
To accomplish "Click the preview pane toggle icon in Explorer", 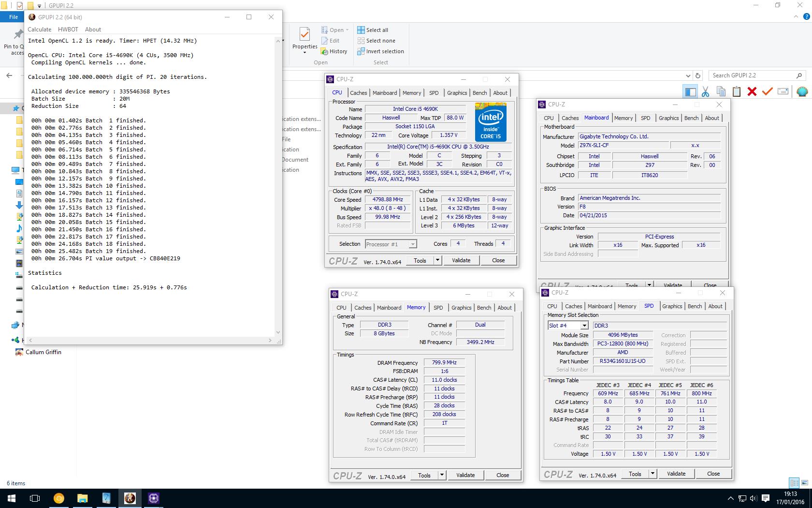I will pyautogui.click(x=690, y=91).
